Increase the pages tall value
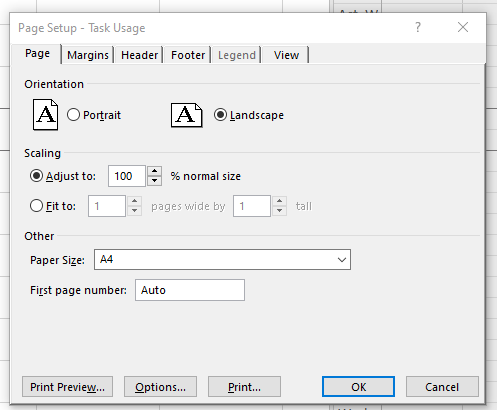 [279, 201]
